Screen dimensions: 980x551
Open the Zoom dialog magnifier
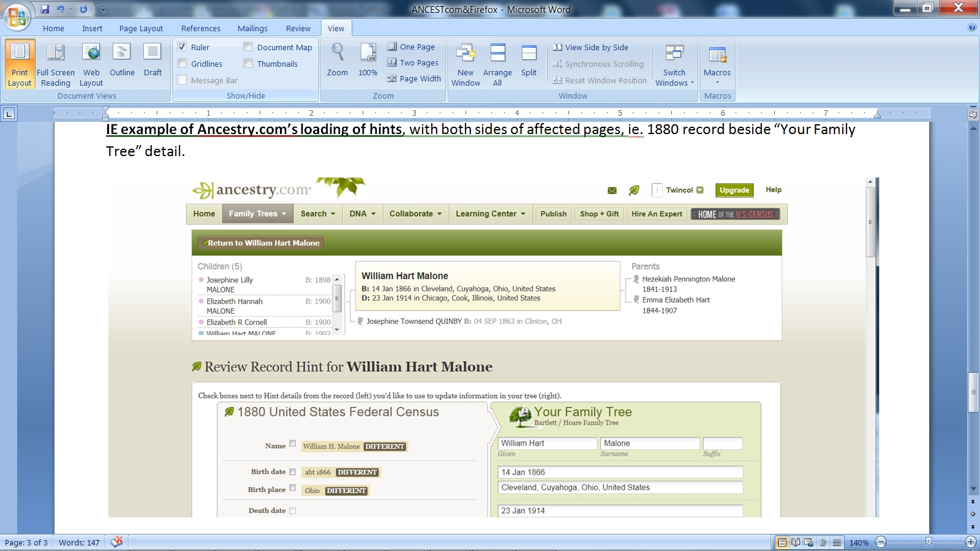[337, 61]
